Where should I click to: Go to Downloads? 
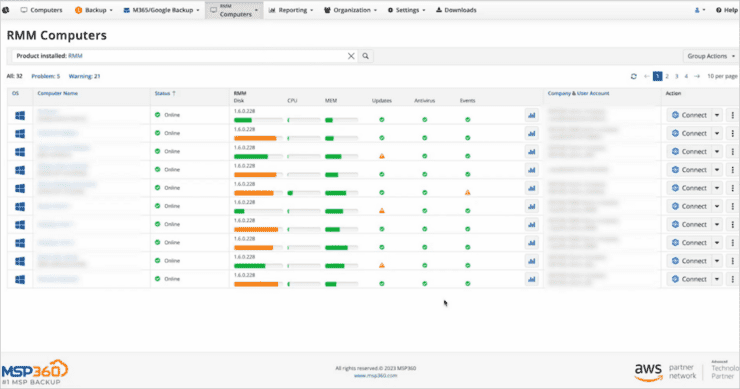[456, 10]
